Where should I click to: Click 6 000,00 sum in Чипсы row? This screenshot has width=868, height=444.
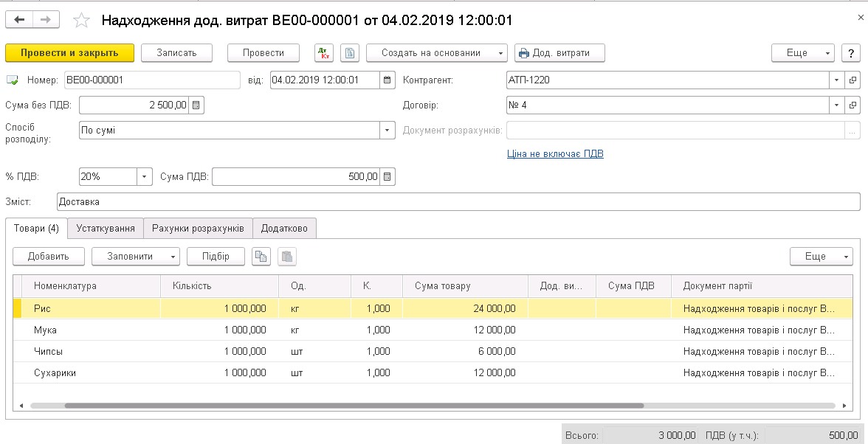(x=497, y=351)
